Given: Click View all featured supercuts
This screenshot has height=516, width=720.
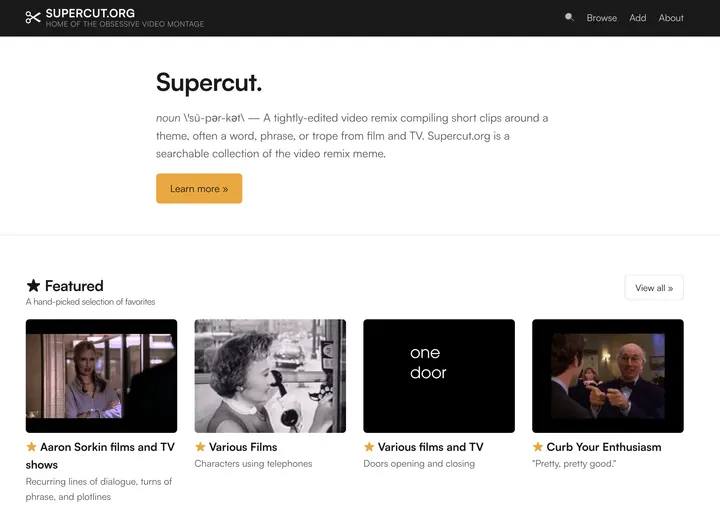Looking at the screenshot, I should click(654, 288).
